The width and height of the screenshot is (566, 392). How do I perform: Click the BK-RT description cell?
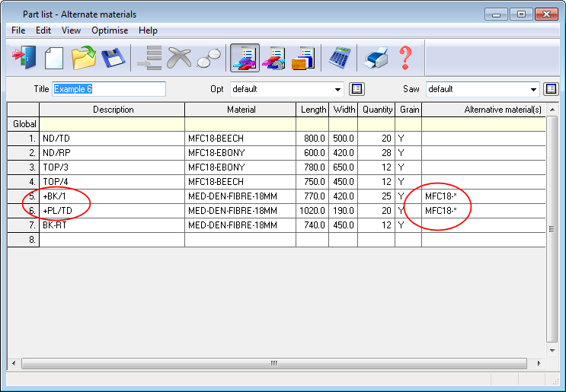[x=112, y=225]
